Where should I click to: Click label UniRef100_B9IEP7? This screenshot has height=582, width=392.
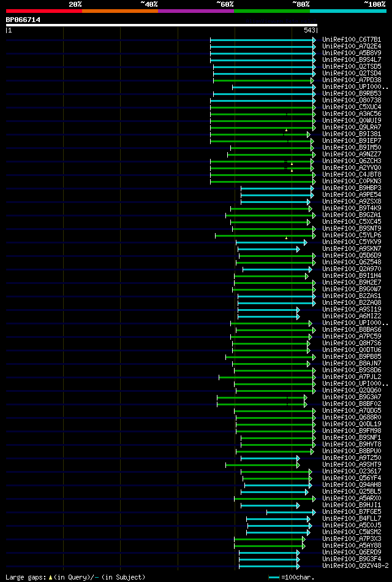(x=352, y=140)
